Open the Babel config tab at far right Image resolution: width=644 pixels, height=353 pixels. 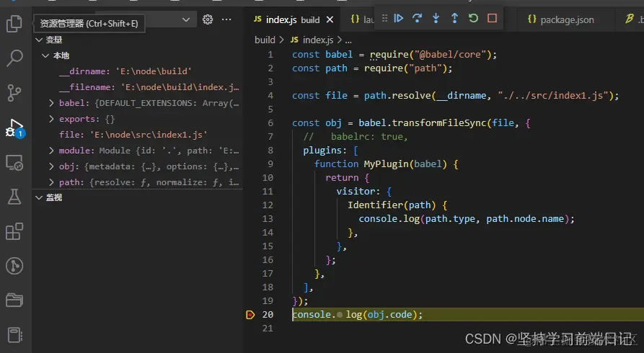pyautogui.click(x=634, y=19)
